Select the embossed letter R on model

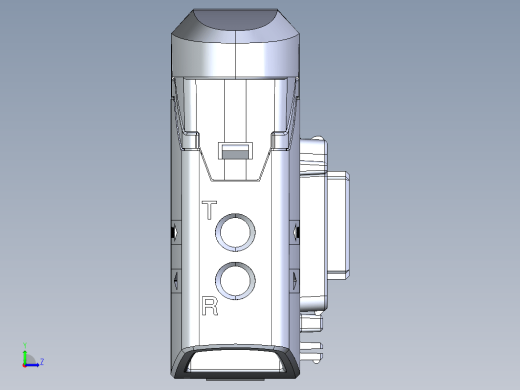coord(210,307)
